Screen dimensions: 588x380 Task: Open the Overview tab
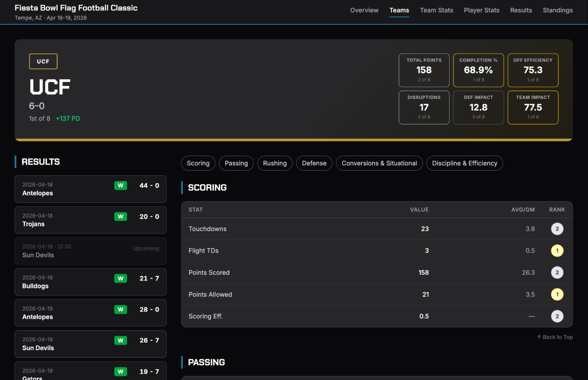point(364,10)
